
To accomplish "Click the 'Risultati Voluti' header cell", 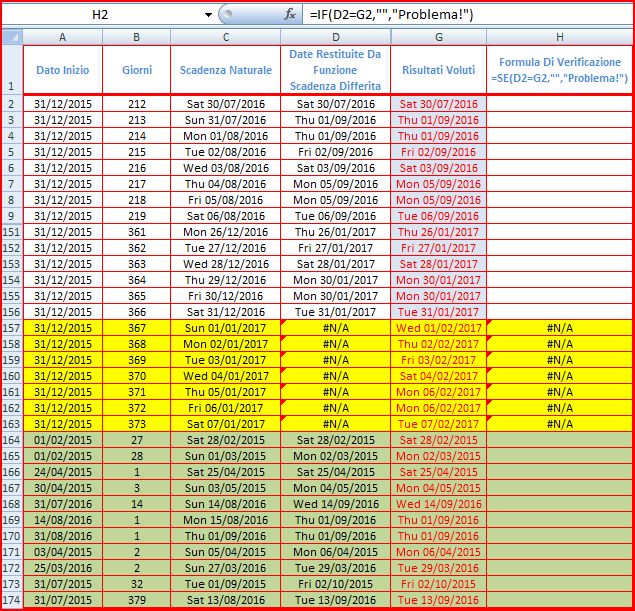I will tap(439, 70).
